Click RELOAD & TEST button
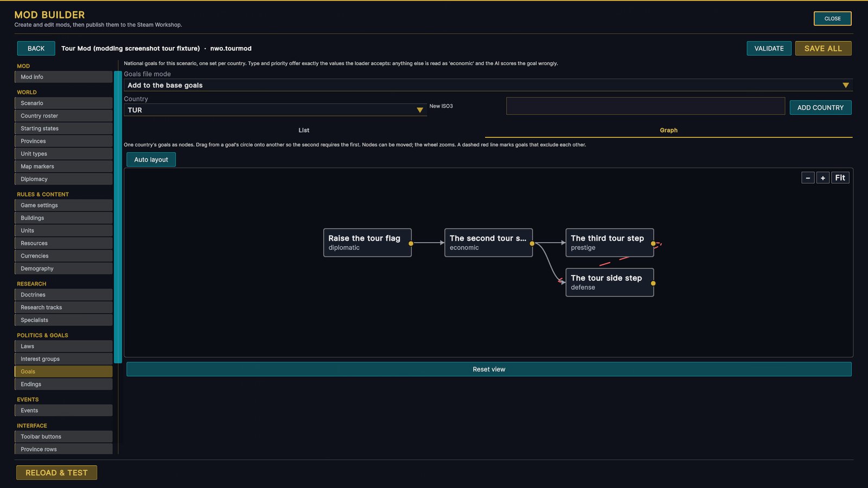Screen dimensions: 868x488 point(56,473)
